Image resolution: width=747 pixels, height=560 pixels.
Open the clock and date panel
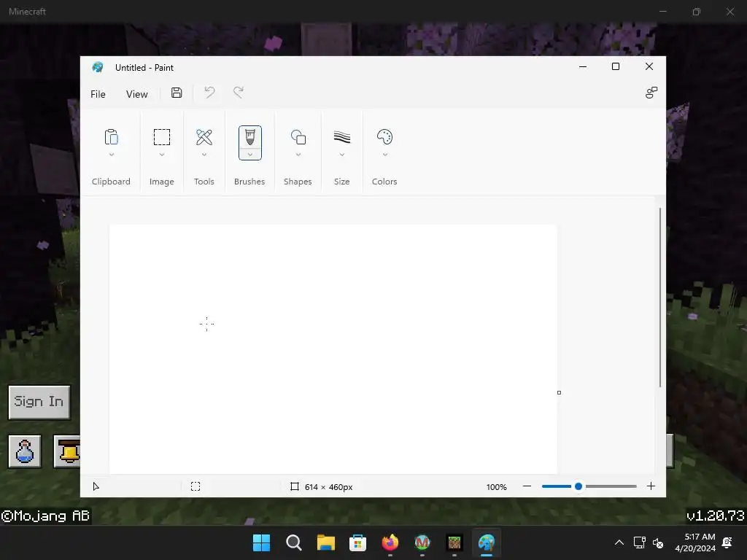pos(695,542)
